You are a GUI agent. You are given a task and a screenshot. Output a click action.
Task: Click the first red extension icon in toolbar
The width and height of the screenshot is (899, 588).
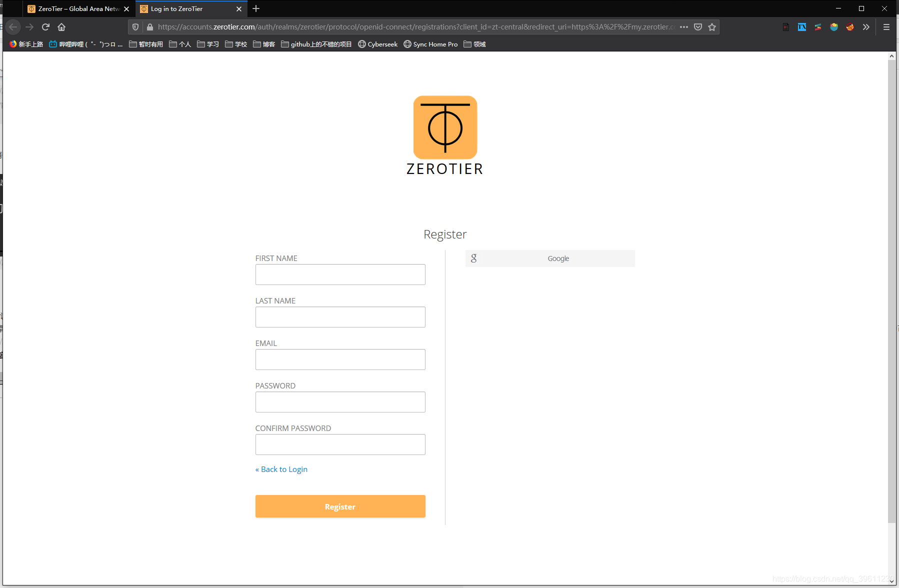786,27
